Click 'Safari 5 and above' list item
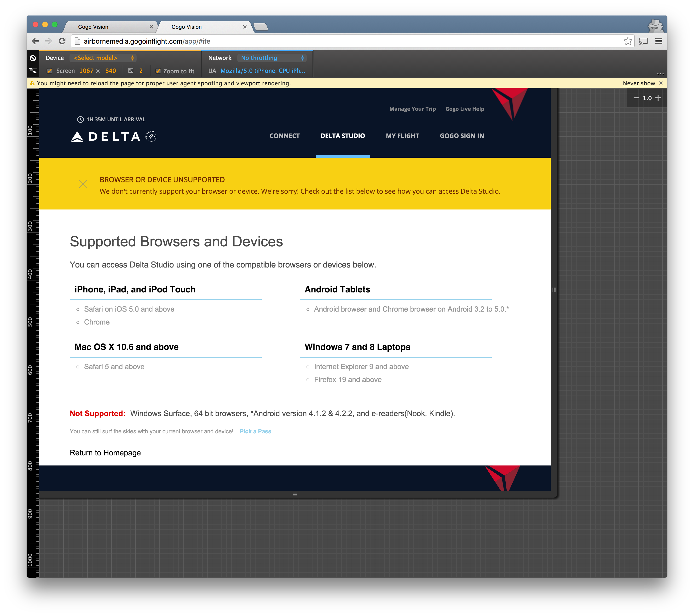The height and width of the screenshot is (616, 694). (x=114, y=367)
